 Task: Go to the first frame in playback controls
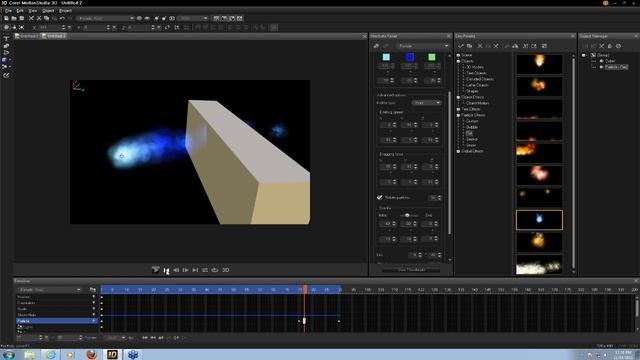coord(166,270)
